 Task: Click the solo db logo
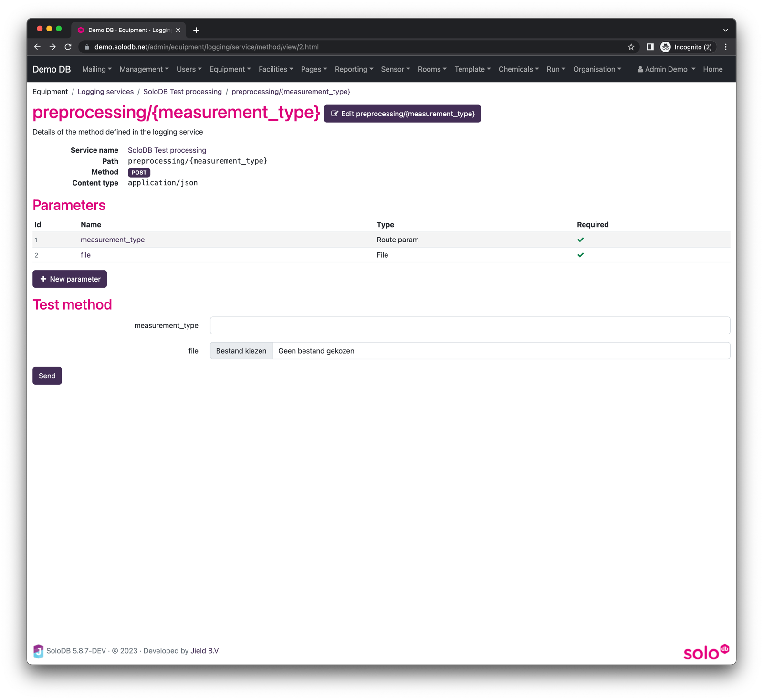click(706, 652)
